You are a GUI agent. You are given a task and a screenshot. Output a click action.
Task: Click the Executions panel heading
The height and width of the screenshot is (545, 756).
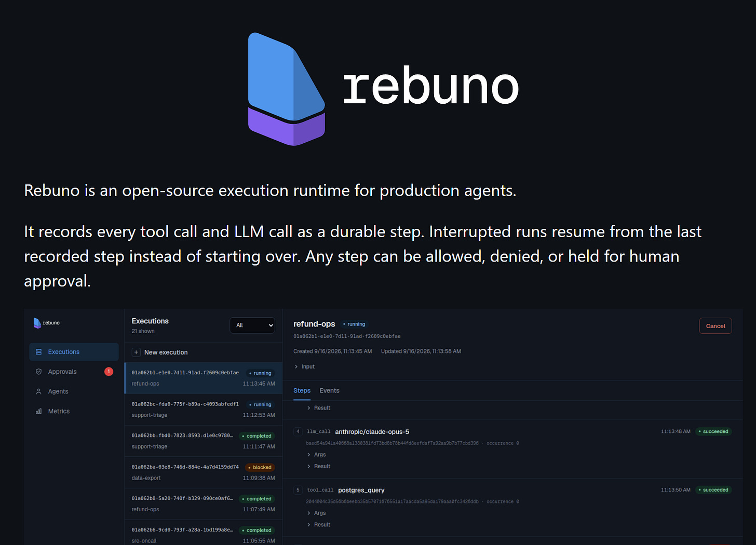pyautogui.click(x=150, y=321)
